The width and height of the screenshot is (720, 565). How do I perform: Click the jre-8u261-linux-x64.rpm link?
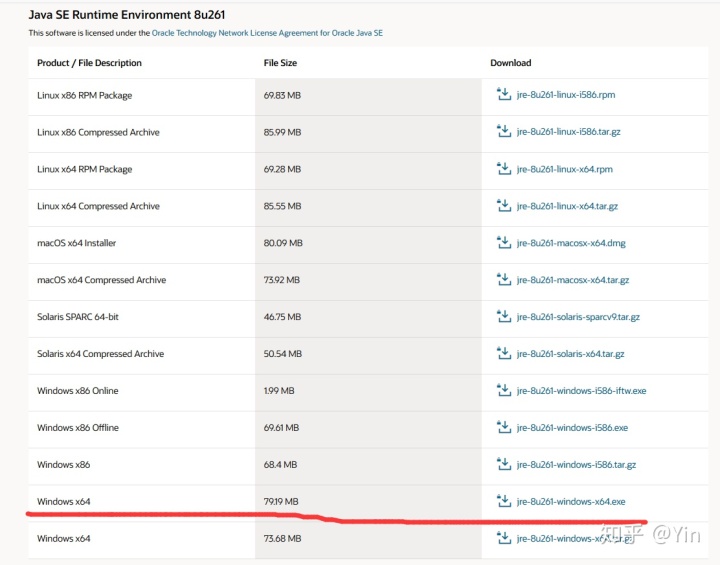point(564,169)
